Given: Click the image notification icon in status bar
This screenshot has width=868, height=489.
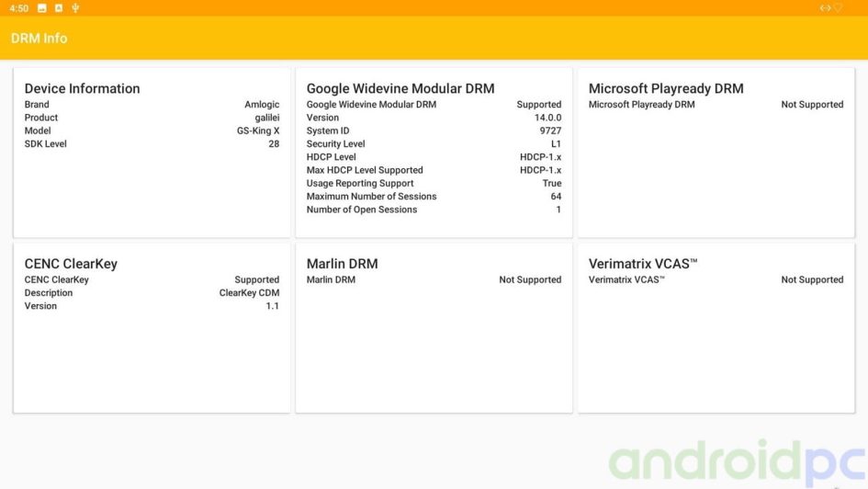Looking at the screenshot, I should coord(42,7).
